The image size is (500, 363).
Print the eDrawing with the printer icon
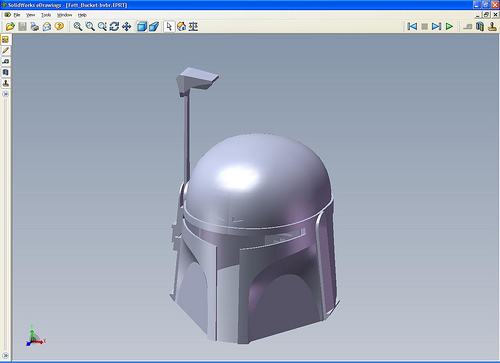pyautogui.click(x=35, y=26)
